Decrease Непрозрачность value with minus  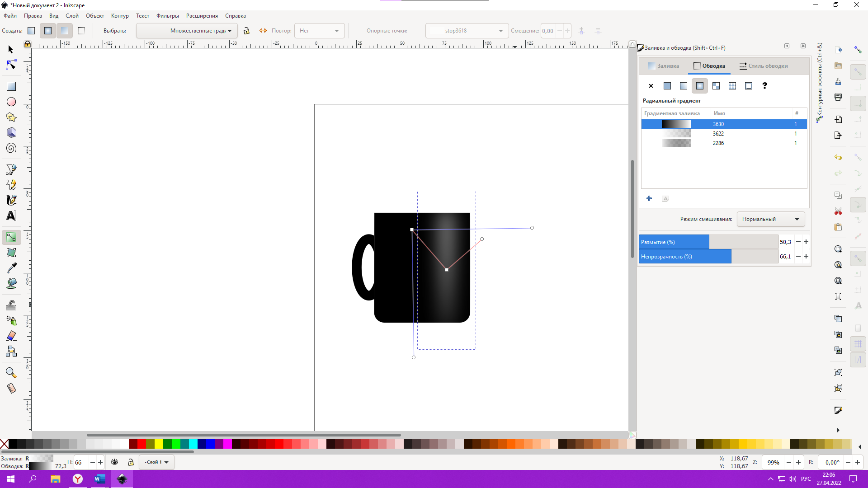tap(798, 257)
